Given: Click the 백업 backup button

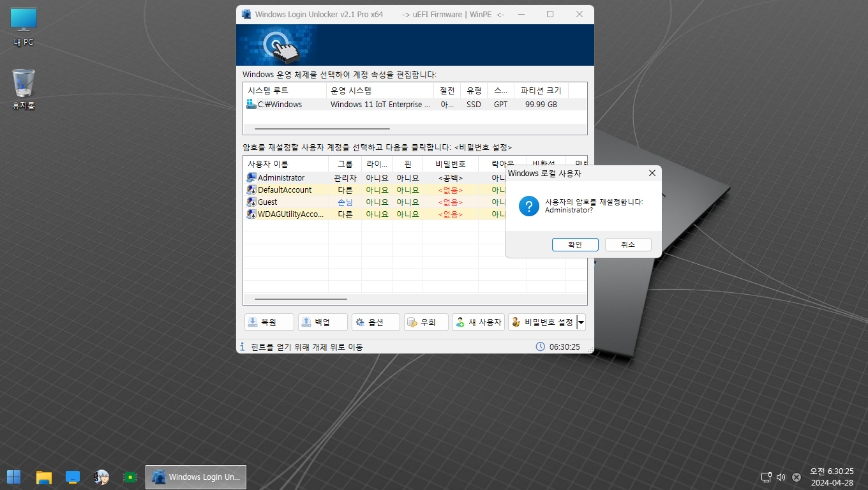Looking at the screenshot, I should (323, 322).
